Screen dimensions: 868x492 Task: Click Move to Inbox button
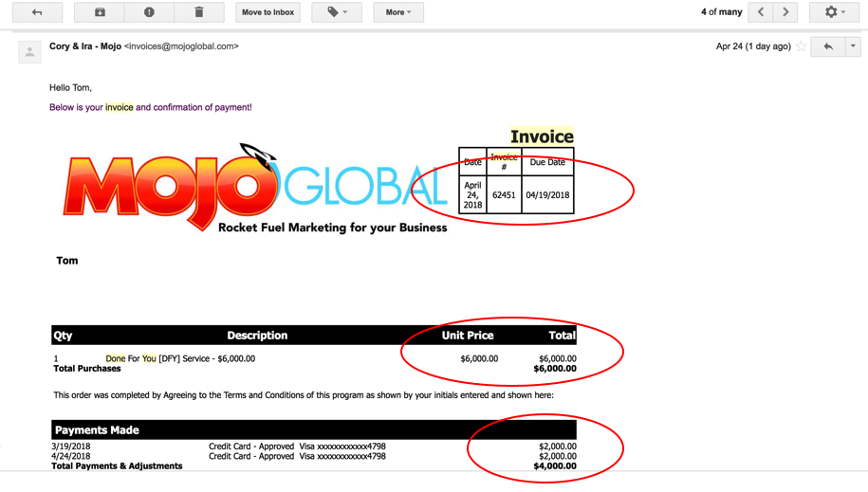point(268,12)
